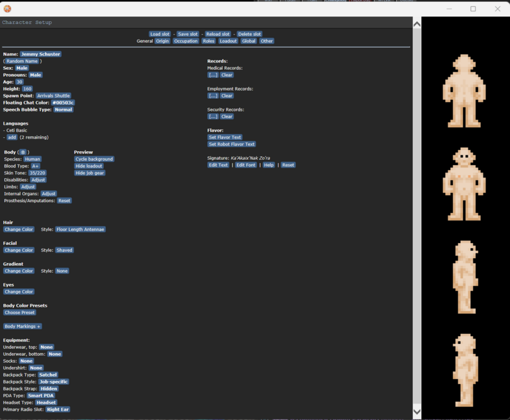Maximize the Character Setup window
Image resolution: width=510 pixels, height=420 pixels.
coord(473,9)
